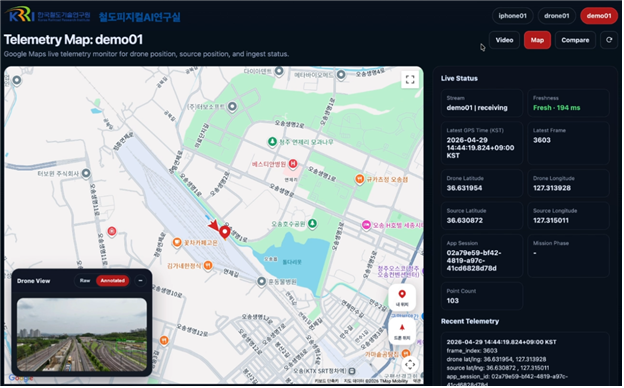Click the KRRI logo in header
The image size is (624, 388).
(x=21, y=15)
